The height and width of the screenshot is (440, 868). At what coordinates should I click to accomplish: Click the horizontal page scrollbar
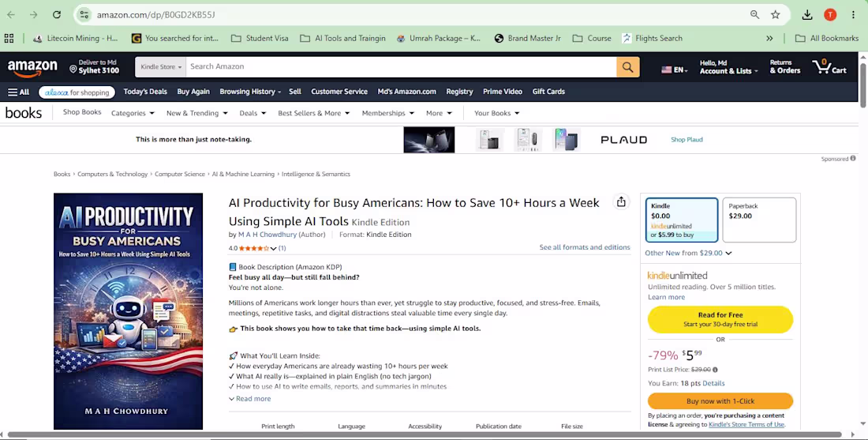tap(425, 435)
